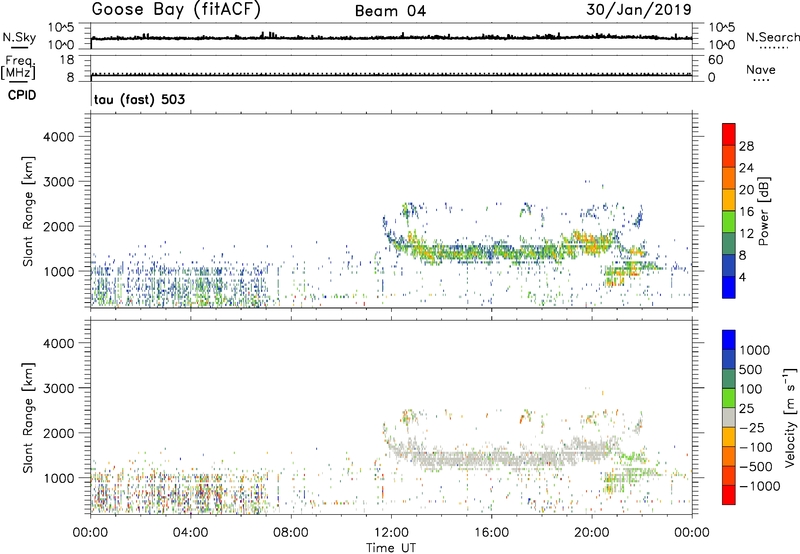Image resolution: width=800 pixels, height=554 pixels.
Task: Click the '1000' range tick on velocity panel
Action: [x=59, y=478]
